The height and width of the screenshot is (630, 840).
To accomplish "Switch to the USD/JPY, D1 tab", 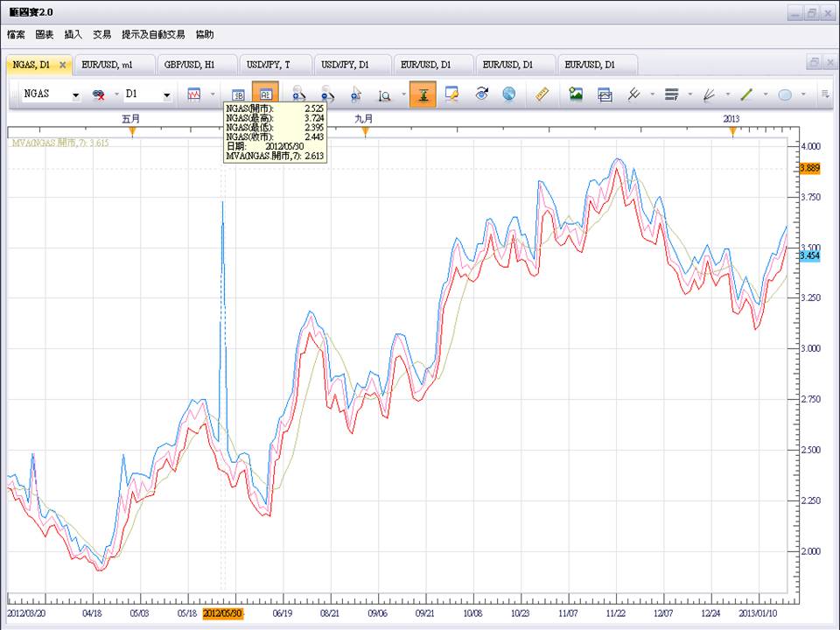I will [353, 65].
